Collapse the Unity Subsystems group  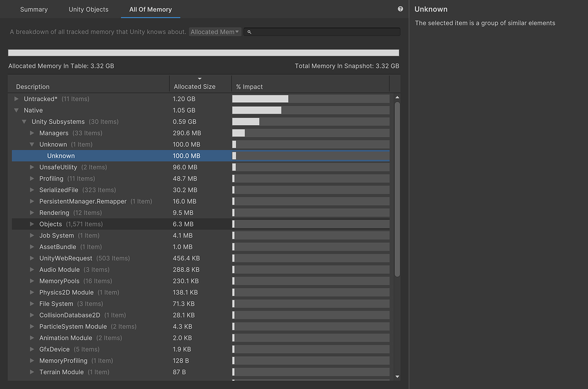click(x=24, y=122)
